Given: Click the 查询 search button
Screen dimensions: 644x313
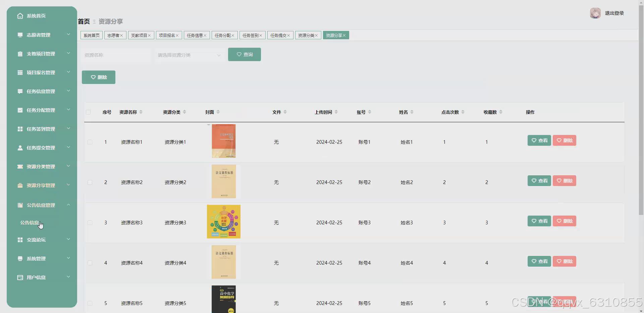Looking at the screenshot, I should pos(245,54).
